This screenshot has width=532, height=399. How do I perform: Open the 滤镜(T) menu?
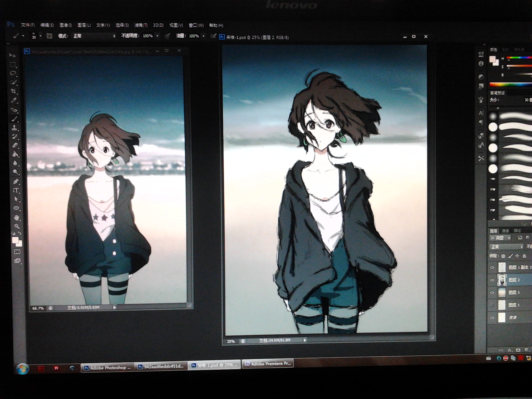tap(141, 25)
